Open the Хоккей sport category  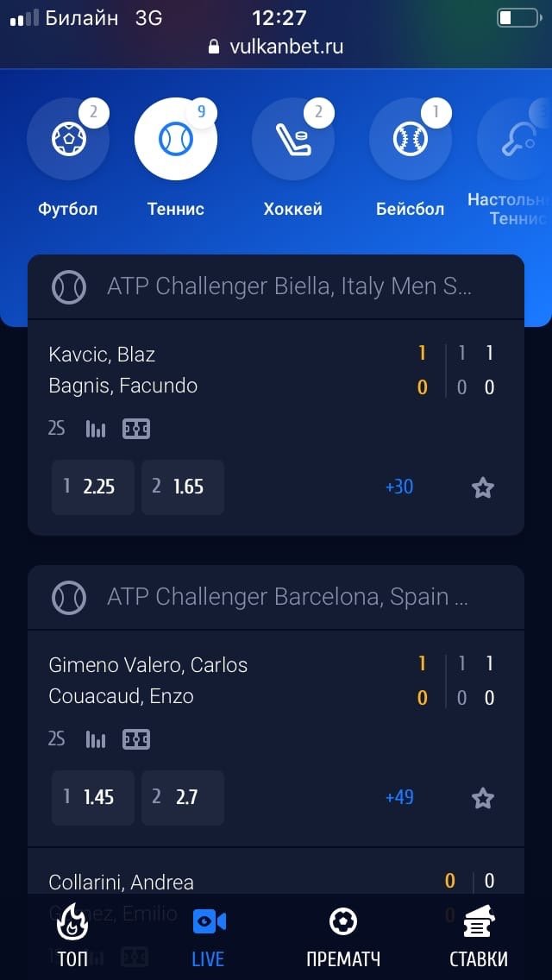[293, 141]
